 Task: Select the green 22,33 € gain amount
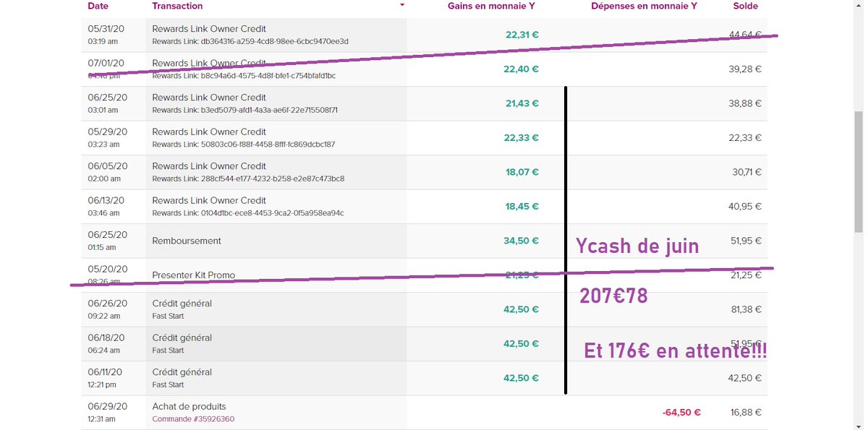pos(522,137)
